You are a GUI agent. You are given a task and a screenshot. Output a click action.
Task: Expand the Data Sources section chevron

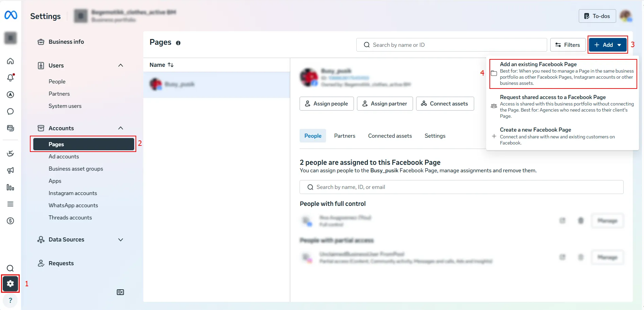[x=121, y=239]
